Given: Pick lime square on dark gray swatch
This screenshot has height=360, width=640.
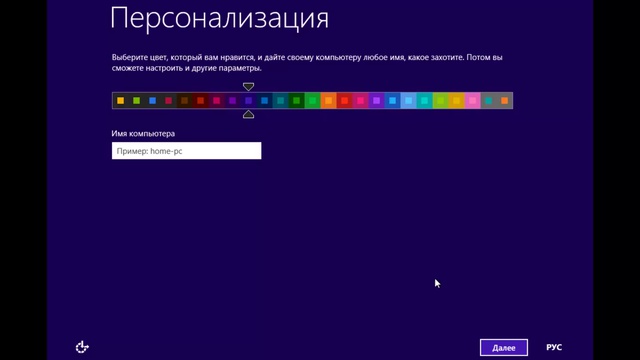Looking at the screenshot, I should pos(136,100).
